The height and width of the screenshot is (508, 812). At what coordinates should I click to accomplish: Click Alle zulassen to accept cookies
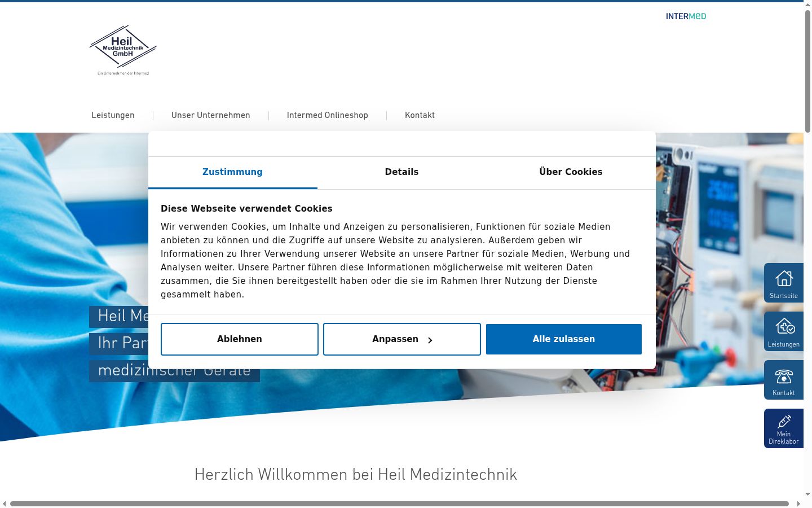coord(564,339)
